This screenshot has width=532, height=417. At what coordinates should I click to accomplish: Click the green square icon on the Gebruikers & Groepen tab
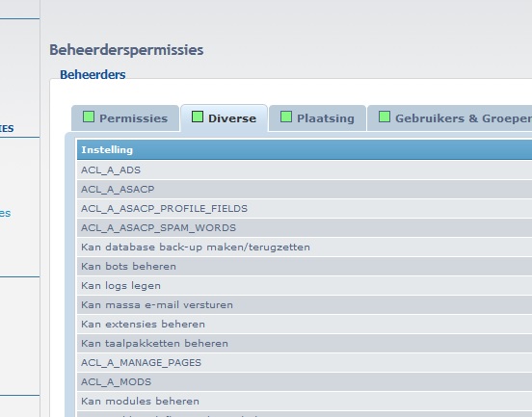point(385,117)
